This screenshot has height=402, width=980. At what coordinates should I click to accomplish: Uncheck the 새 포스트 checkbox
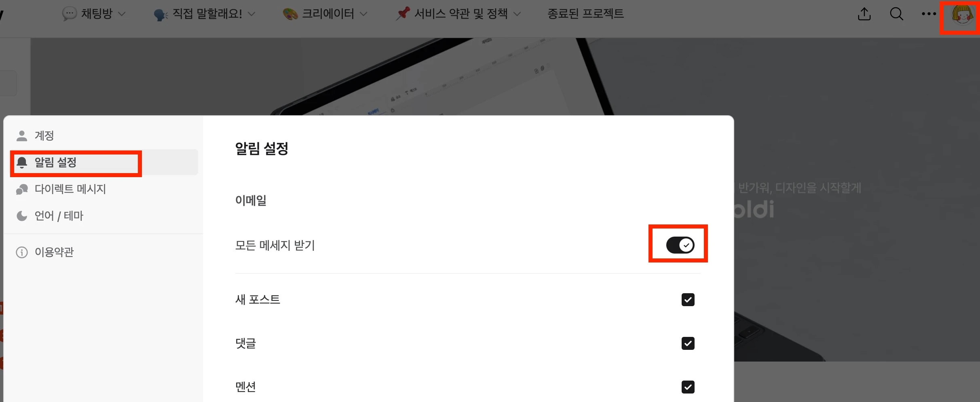tap(688, 300)
